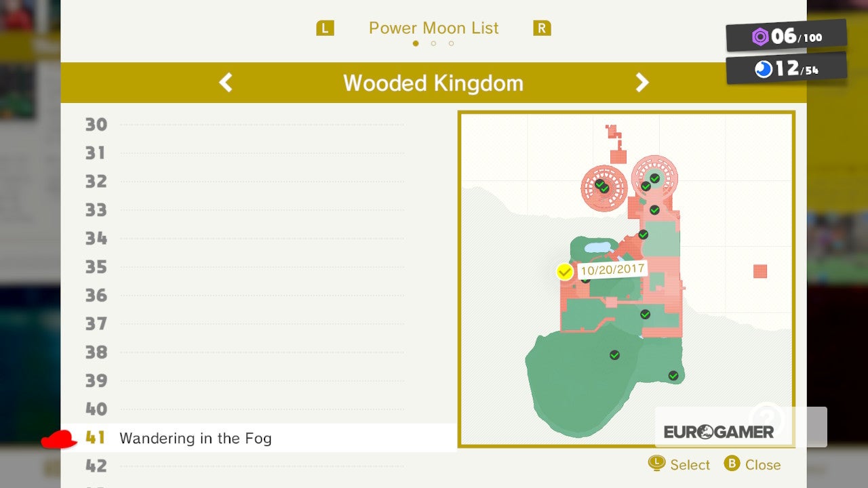
Task: Select the bottom-right green moon checkmark on map
Action: coord(673,375)
